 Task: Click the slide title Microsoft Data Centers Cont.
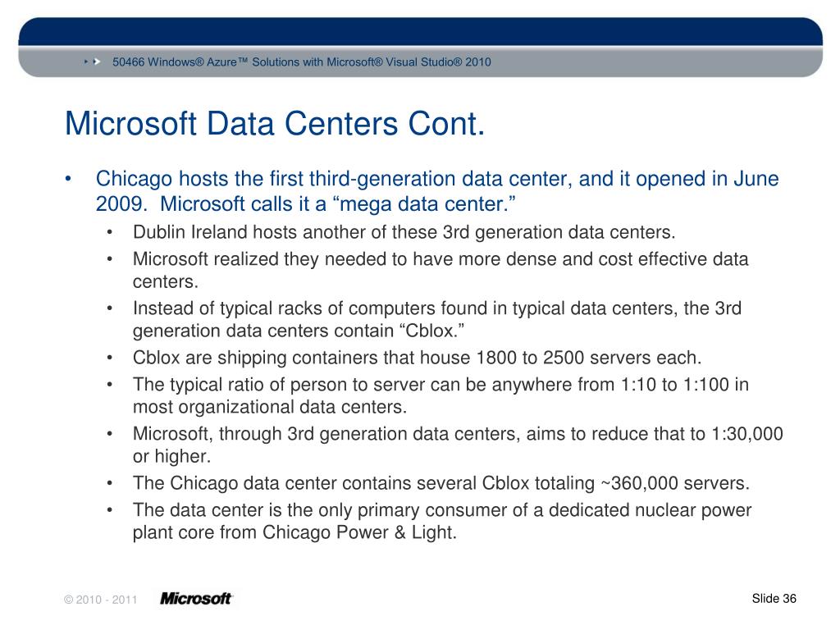(275, 124)
